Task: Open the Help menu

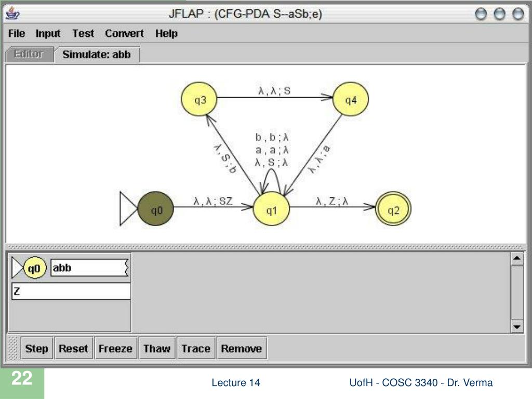Action: pyautogui.click(x=166, y=34)
